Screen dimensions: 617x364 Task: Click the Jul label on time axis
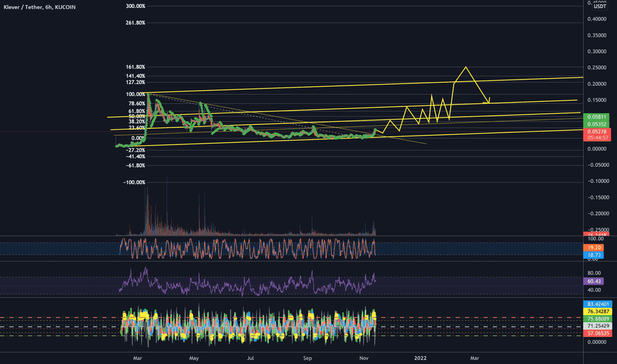250,358
